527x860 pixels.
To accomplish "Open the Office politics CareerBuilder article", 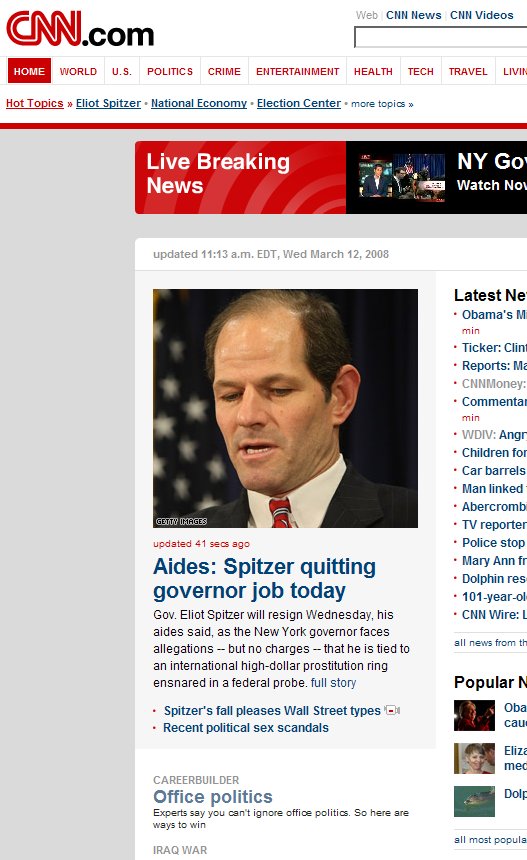I will (213, 796).
